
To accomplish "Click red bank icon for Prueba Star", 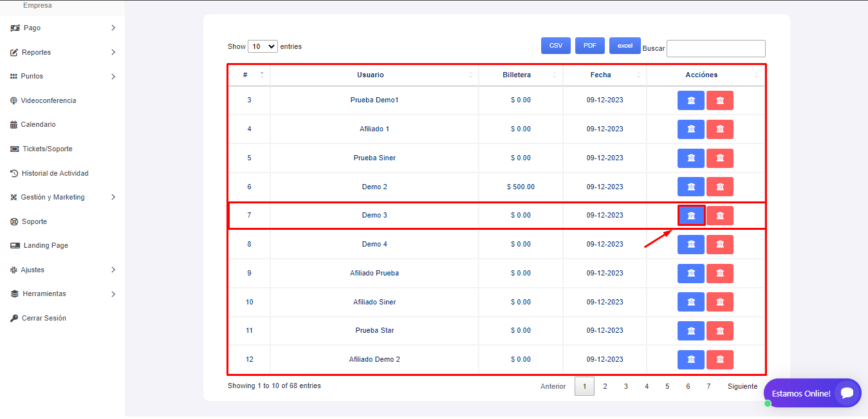I will [x=719, y=331].
